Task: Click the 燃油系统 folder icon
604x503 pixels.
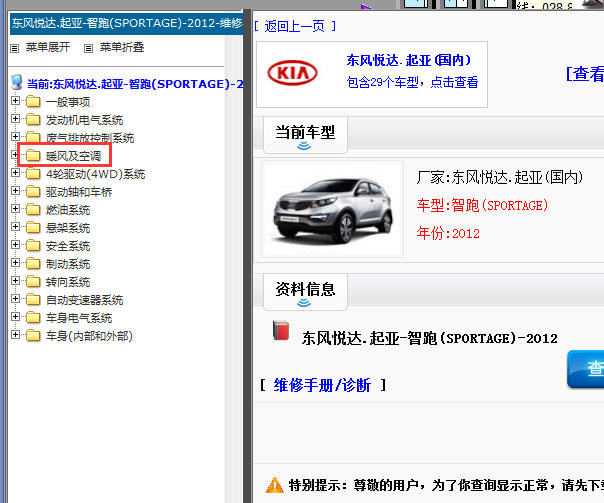Action: click(33, 210)
